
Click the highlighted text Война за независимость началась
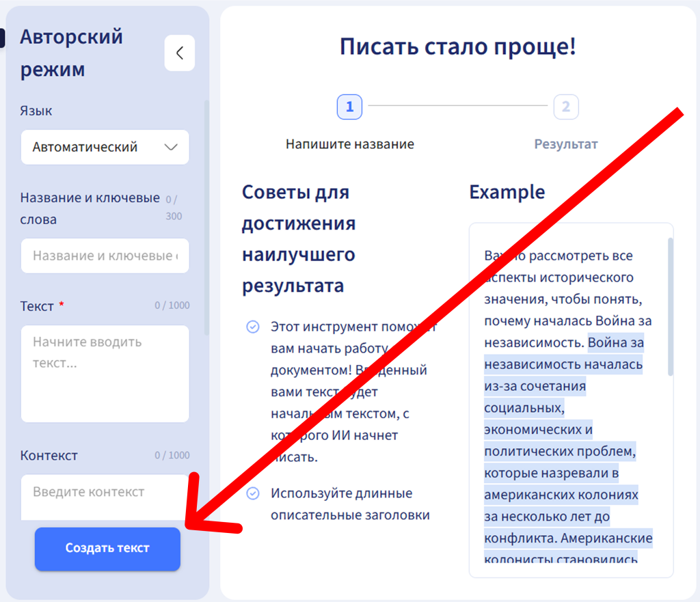[564, 353]
